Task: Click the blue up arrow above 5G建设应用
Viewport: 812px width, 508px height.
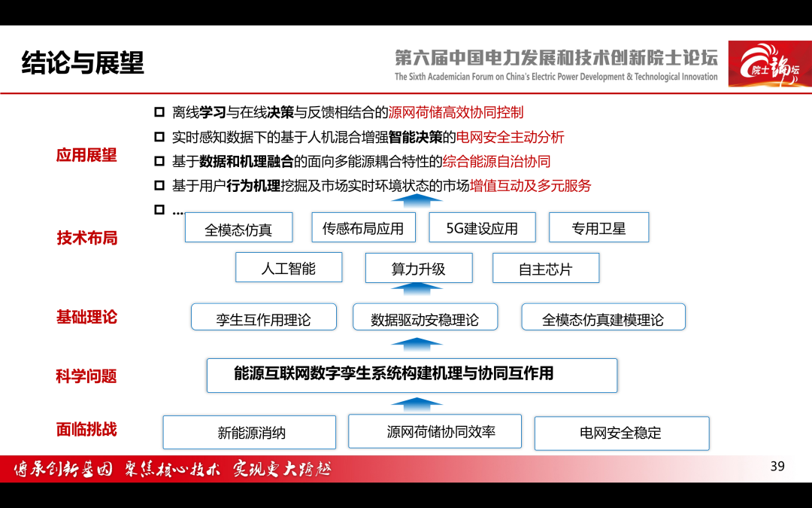Action: point(417,201)
